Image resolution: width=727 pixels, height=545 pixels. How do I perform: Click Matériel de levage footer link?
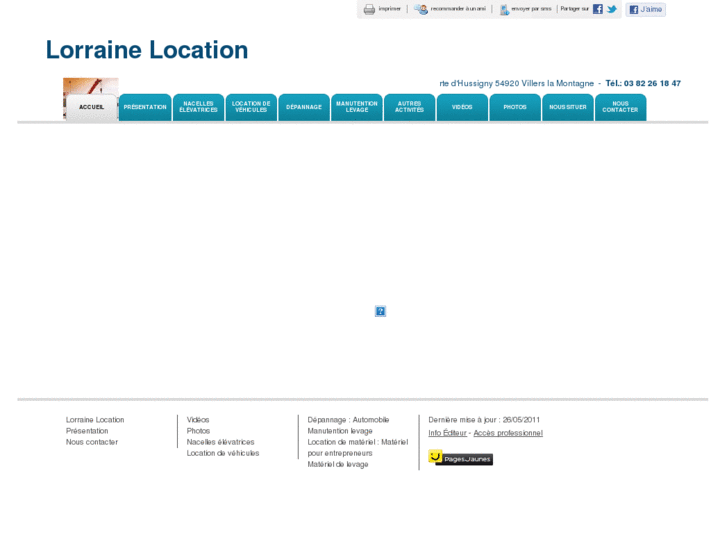pyautogui.click(x=338, y=464)
